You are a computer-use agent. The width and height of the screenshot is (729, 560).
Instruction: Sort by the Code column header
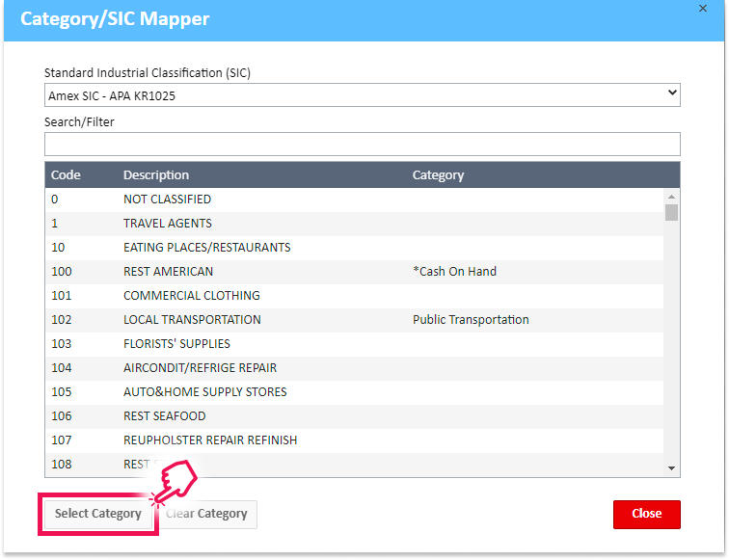[x=66, y=175]
